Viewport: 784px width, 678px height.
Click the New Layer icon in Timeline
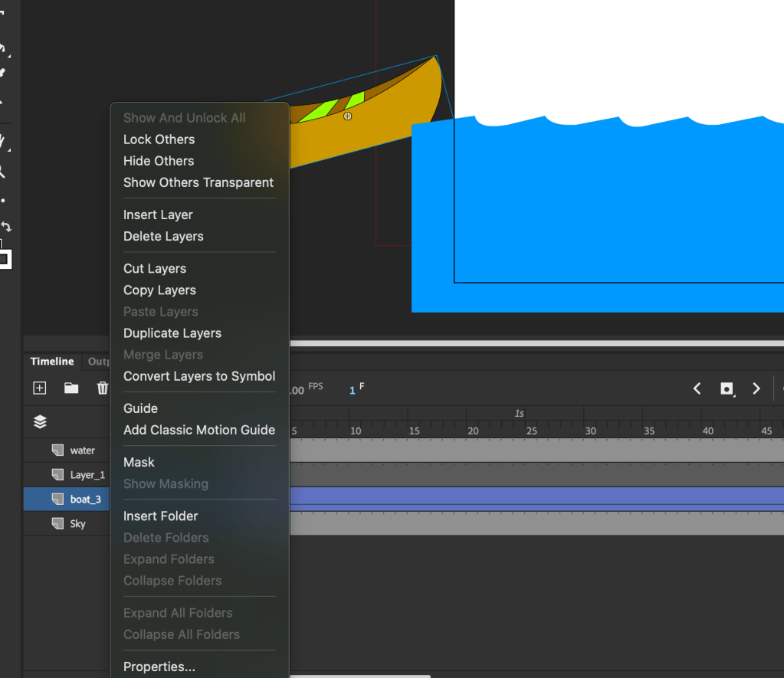tap(40, 388)
